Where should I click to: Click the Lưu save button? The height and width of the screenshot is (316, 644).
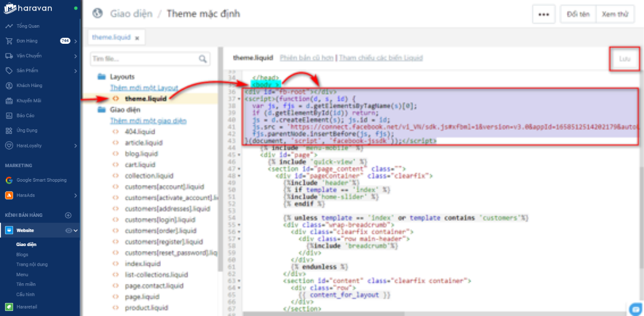tap(624, 59)
